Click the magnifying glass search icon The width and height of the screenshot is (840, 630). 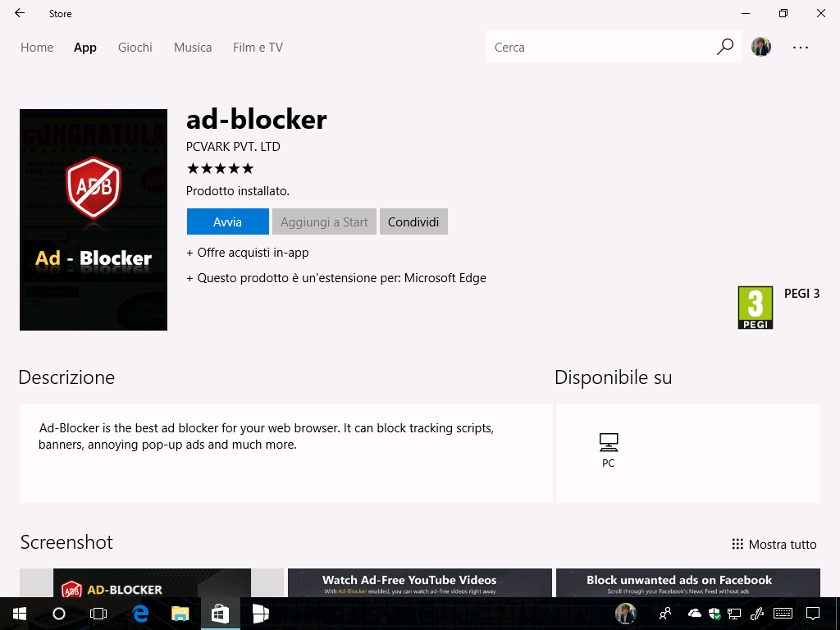point(725,47)
